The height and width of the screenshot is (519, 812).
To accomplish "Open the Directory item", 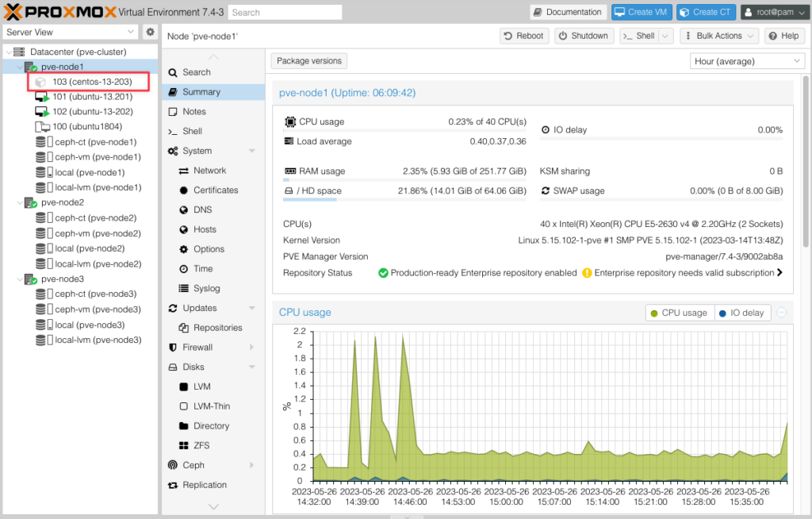I will point(213,426).
